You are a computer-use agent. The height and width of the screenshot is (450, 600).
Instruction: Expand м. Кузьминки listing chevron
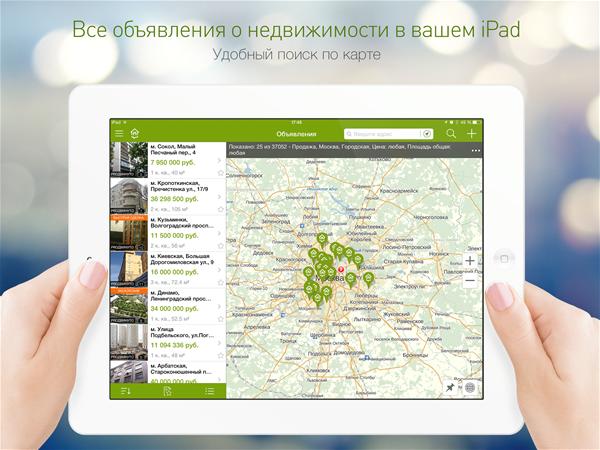coord(219,233)
